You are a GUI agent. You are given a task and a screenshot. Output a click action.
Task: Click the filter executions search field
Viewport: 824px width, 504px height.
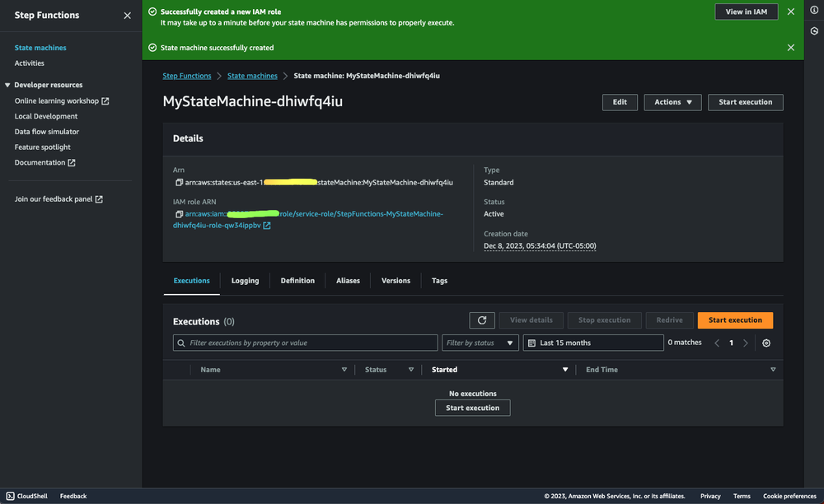(306, 343)
